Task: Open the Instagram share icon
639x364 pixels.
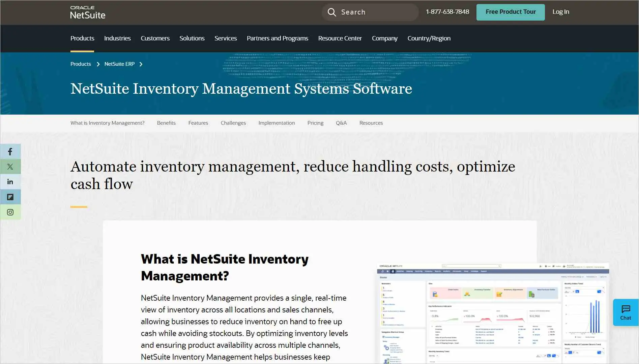Action: [x=10, y=212]
